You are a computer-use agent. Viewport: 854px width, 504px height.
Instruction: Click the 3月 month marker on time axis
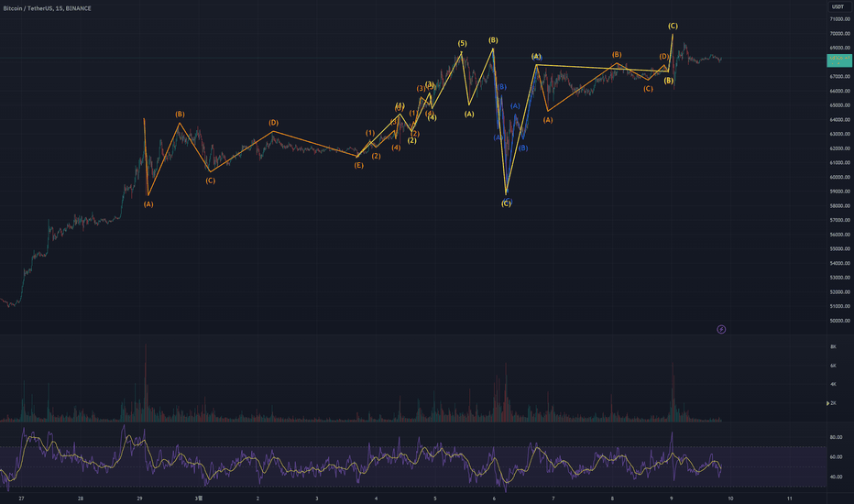pyautogui.click(x=199, y=499)
